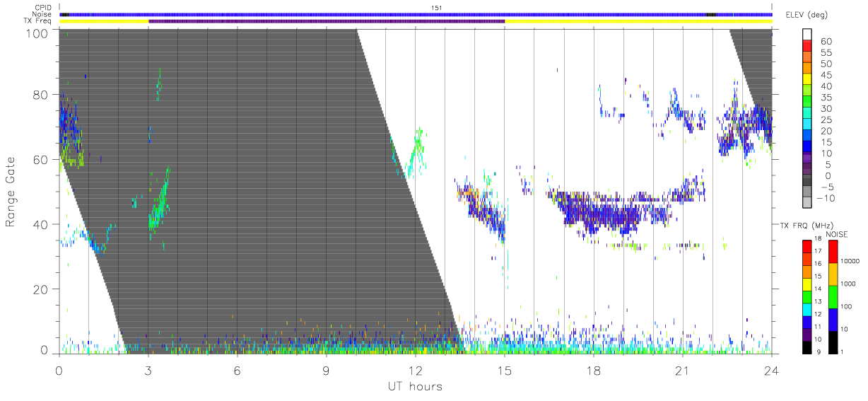
Task: Select the cyan 12-13 MHz TX FRQ swatch
Action: click(x=809, y=309)
